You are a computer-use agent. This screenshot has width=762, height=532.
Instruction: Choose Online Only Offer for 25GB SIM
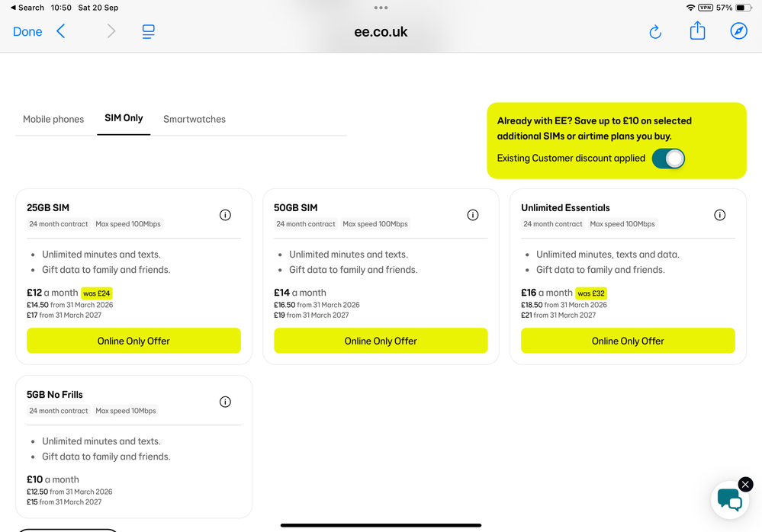(x=133, y=341)
